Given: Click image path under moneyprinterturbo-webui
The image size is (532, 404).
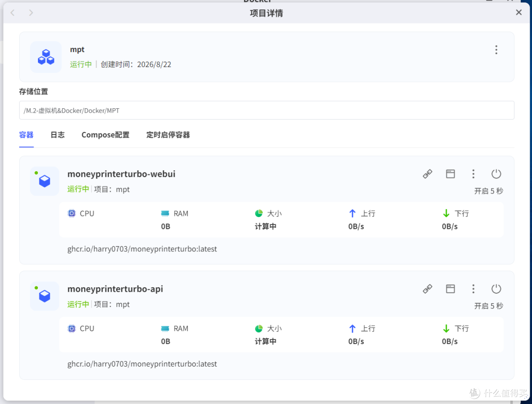Looking at the screenshot, I should (x=142, y=249).
